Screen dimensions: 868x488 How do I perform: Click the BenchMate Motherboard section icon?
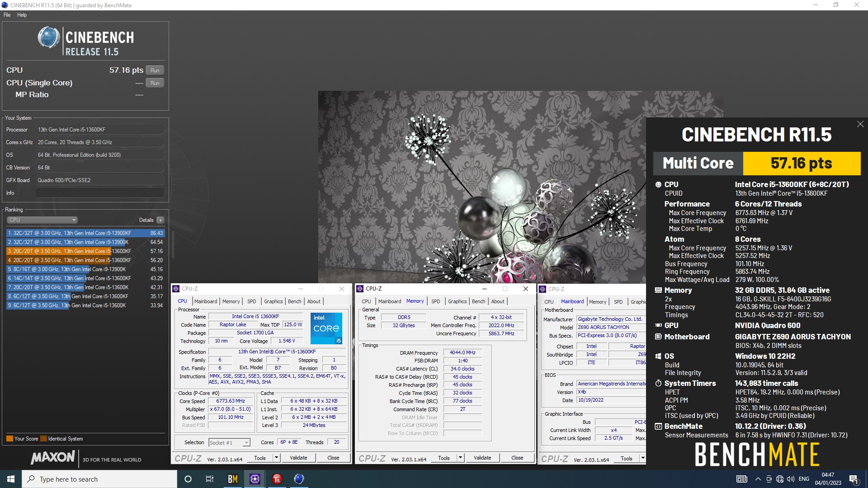[x=658, y=337]
